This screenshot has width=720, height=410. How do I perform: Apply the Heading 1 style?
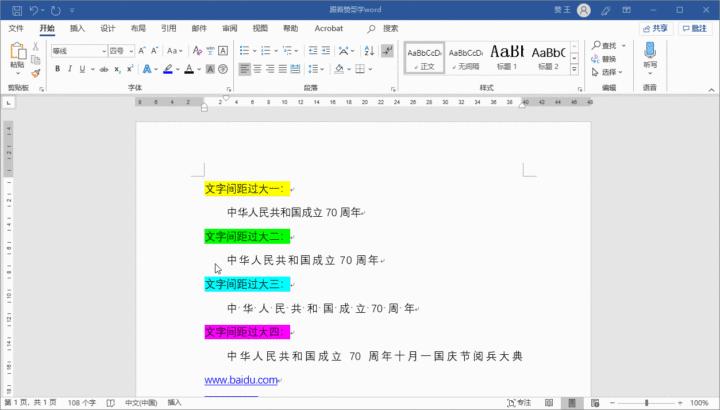(507, 57)
